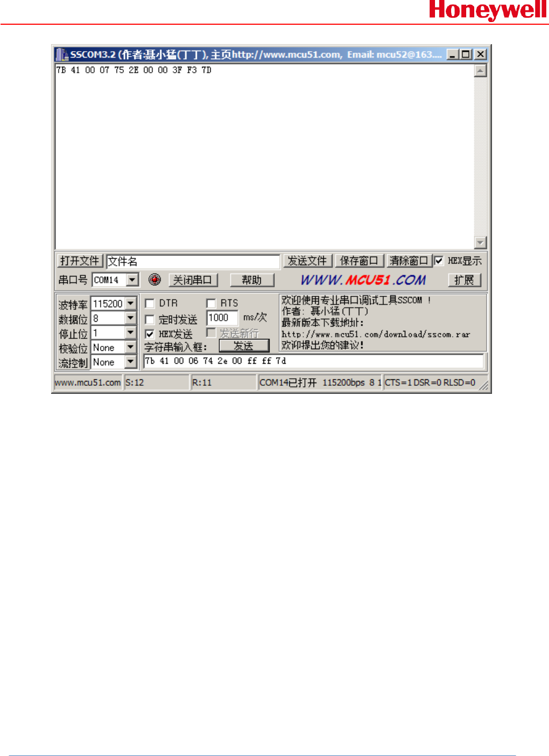
Task: Click the hex string input field
Action: click(x=313, y=361)
